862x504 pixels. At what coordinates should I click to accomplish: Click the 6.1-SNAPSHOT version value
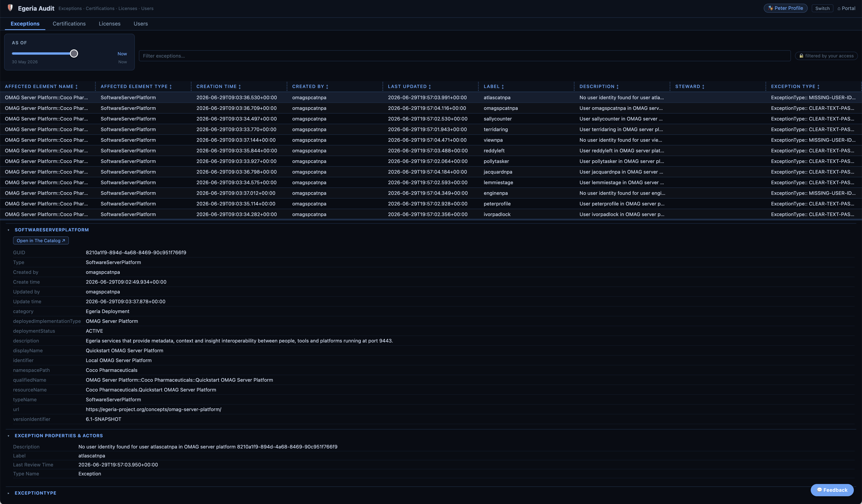coord(103,419)
